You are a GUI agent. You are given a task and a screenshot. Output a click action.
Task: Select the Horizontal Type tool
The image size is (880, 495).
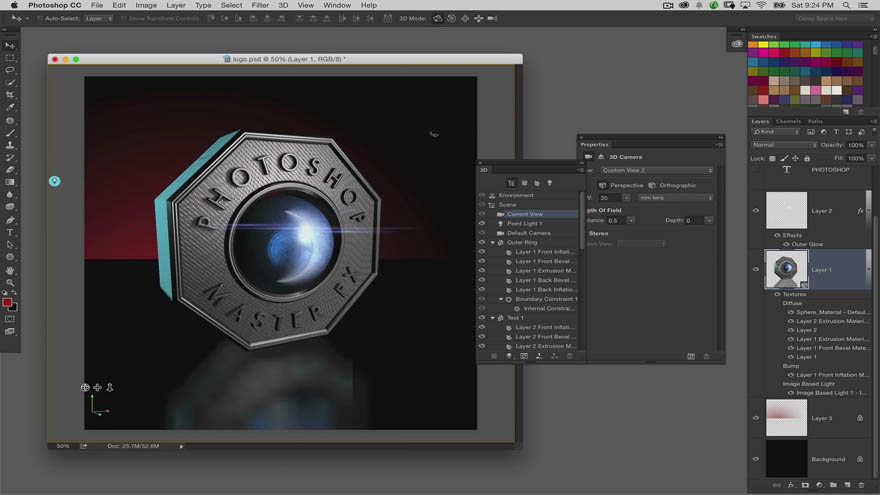coord(10,232)
